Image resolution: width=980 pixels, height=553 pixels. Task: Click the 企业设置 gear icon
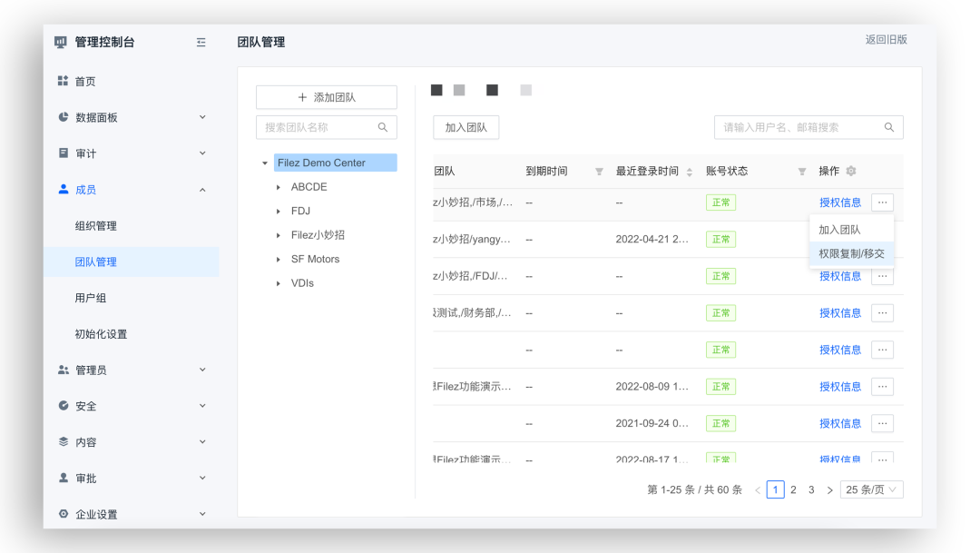[x=64, y=514]
